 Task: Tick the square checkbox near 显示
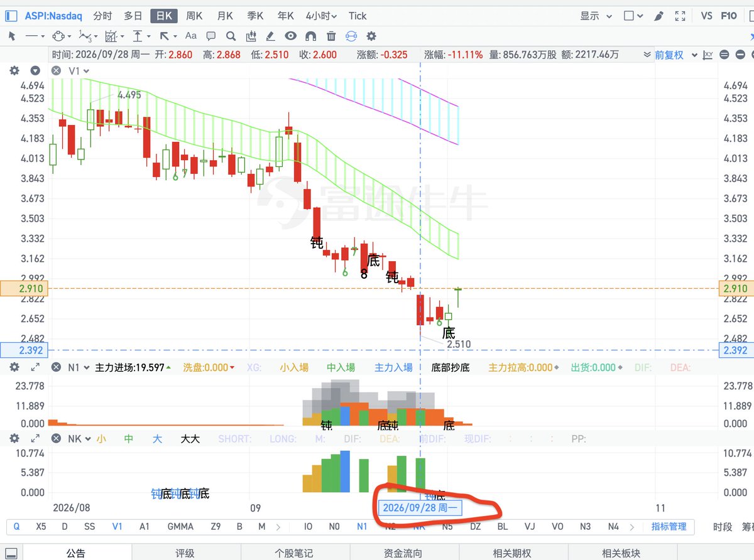(x=628, y=16)
